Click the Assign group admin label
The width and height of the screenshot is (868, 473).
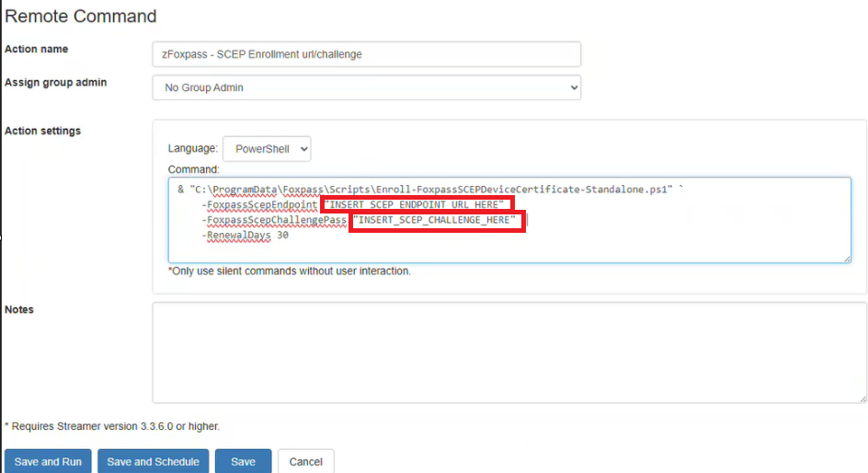pyautogui.click(x=55, y=83)
